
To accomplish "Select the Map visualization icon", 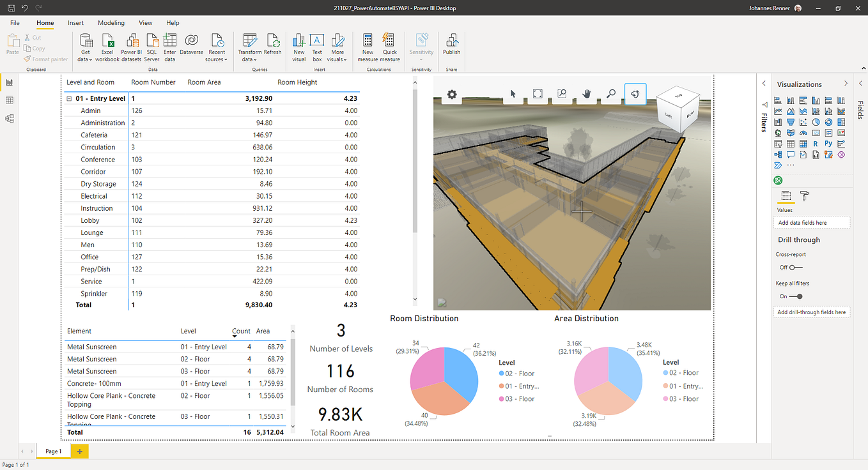I will [778, 133].
